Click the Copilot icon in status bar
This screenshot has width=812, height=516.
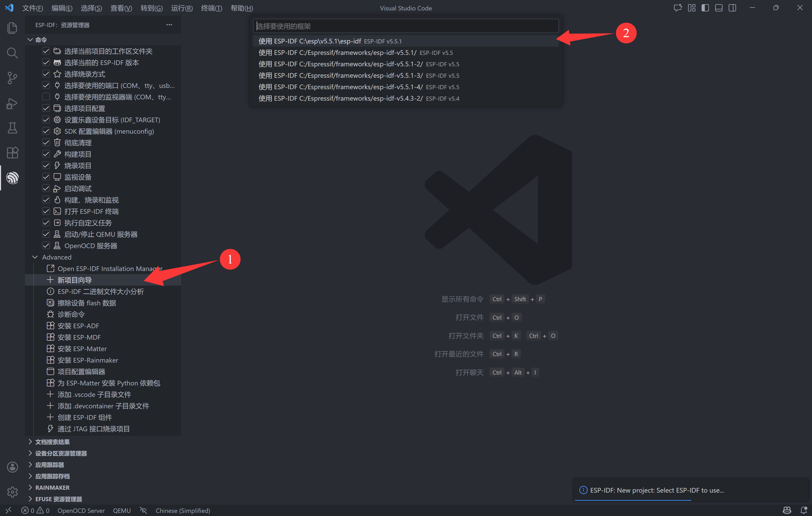click(787, 510)
